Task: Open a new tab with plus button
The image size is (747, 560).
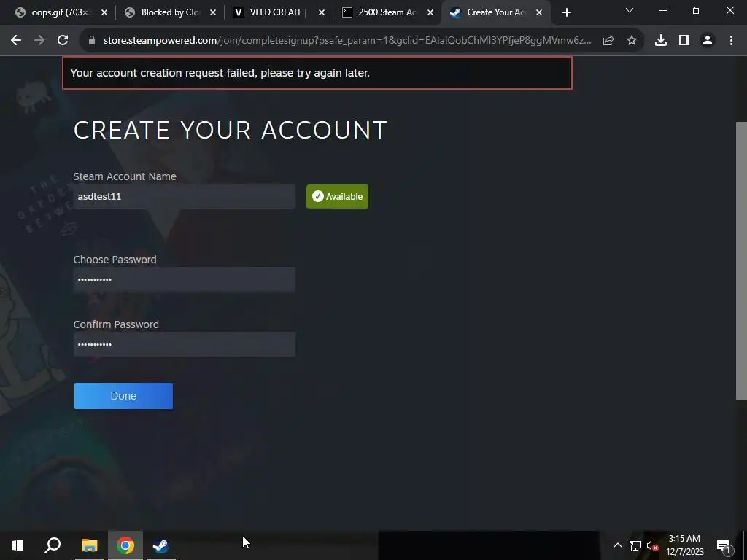Action: tap(566, 13)
